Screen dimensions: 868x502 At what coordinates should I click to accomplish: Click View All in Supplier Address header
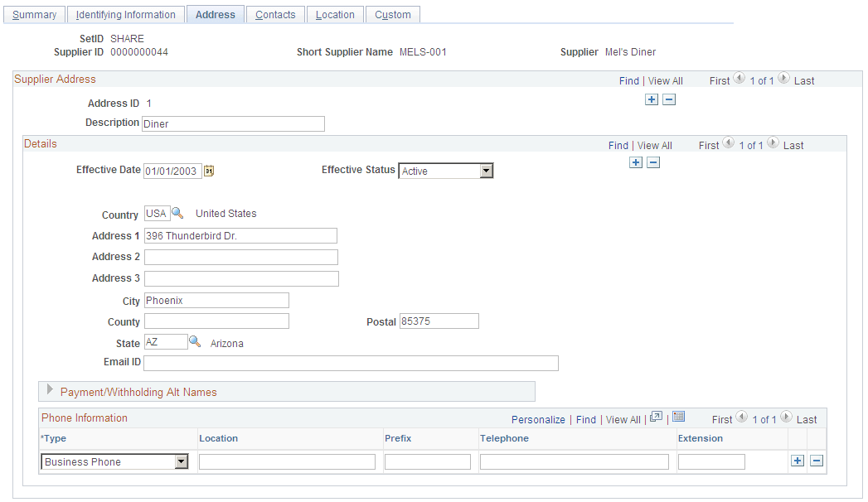(x=666, y=80)
